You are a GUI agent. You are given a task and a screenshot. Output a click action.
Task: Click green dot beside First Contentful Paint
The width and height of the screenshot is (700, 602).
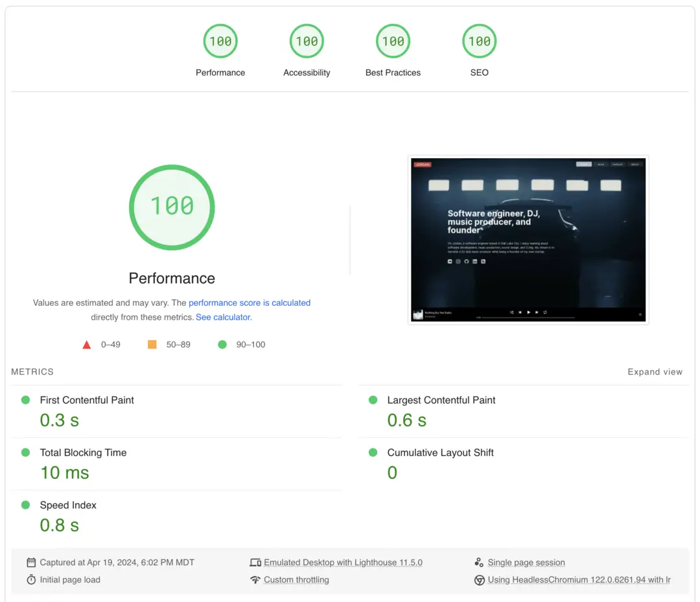(x=25, y=400)
